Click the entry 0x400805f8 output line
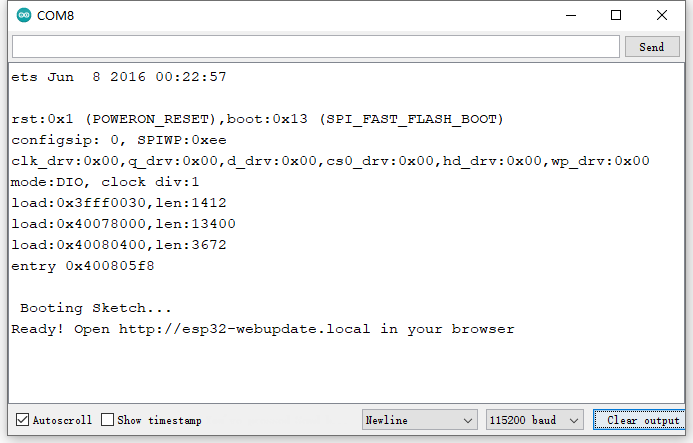Screen dimensions: 693x443 pos(83,266)
